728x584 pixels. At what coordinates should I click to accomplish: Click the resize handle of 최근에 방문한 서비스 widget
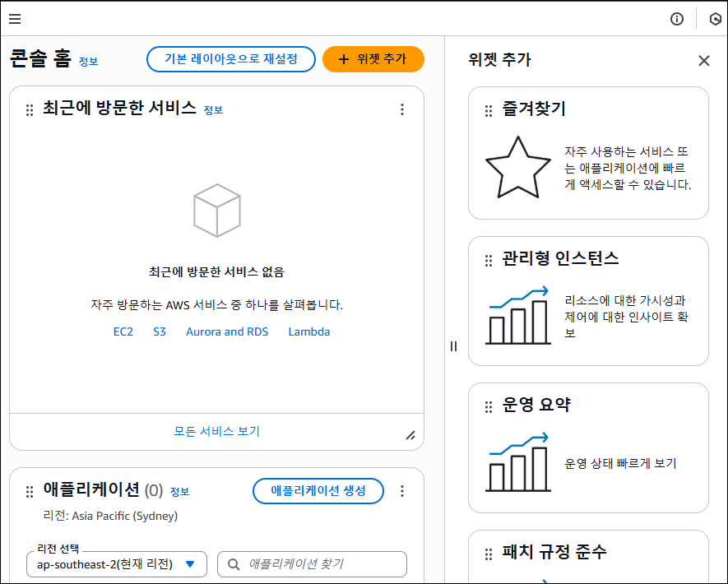point(410,435)
